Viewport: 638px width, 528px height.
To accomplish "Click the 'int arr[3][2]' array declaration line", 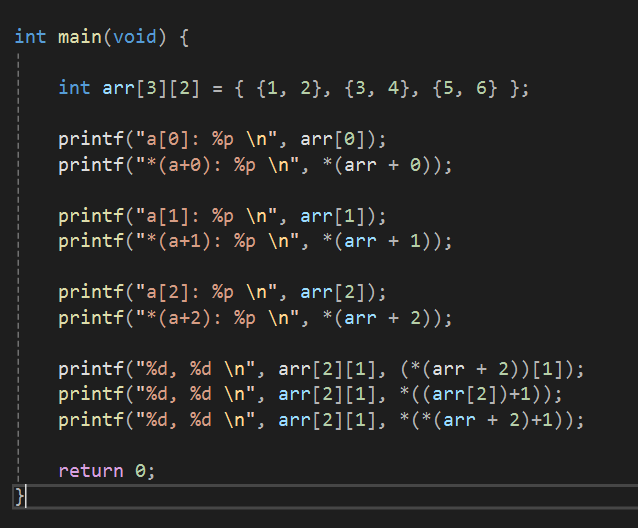I will pos(294,88).
